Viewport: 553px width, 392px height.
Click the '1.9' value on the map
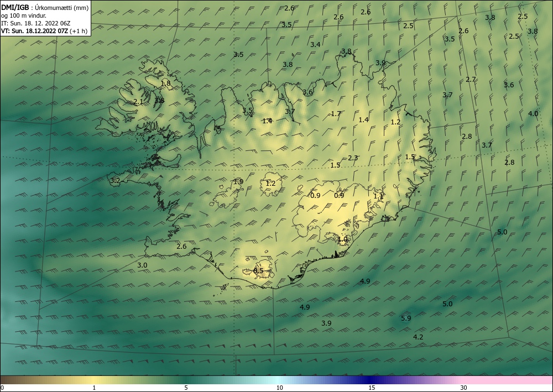pyautogui.click(x=238, y=182)
